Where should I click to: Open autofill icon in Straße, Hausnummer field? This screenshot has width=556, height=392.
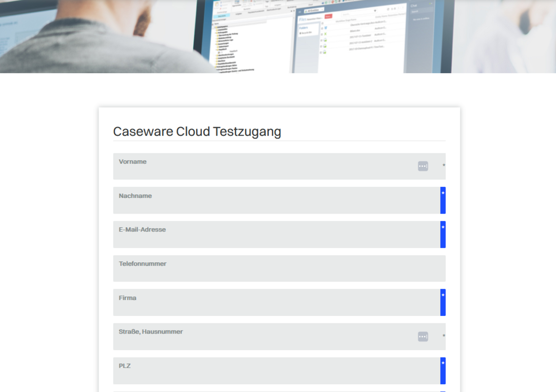coord(423,336)
